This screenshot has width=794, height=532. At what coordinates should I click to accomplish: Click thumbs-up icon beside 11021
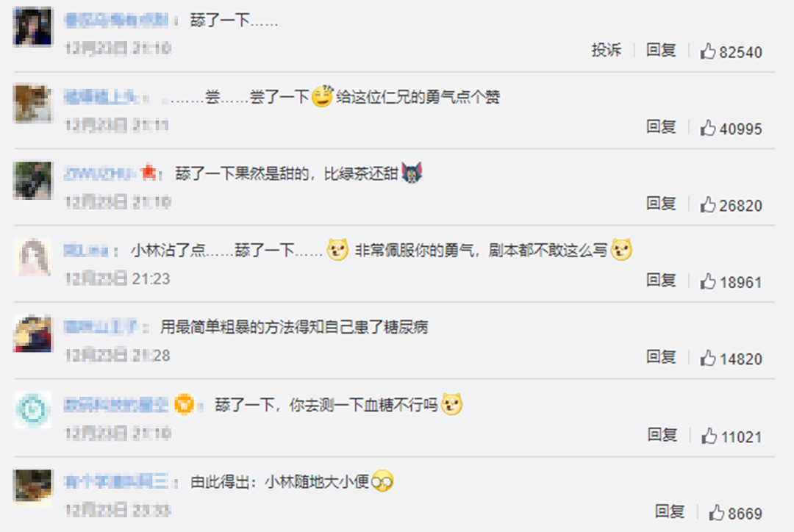click(x=709, y=436)
